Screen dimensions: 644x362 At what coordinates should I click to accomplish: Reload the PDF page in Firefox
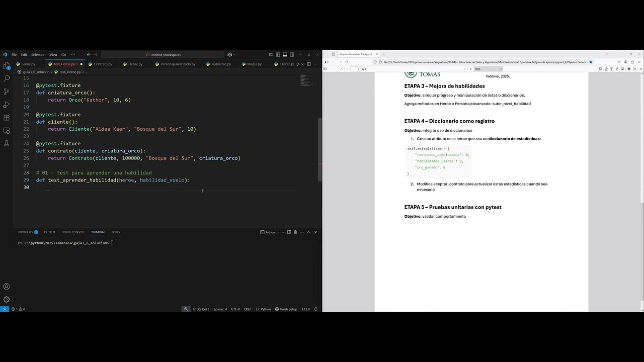[347, 62]
